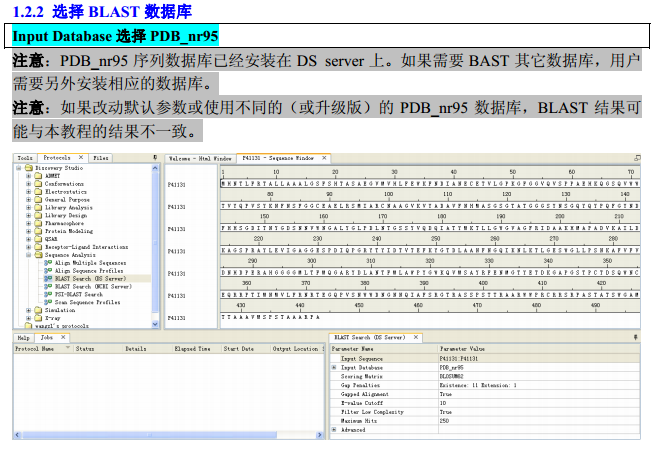
Task: Click the PDB_nr95 database value
Action: (x=451, y=368)
